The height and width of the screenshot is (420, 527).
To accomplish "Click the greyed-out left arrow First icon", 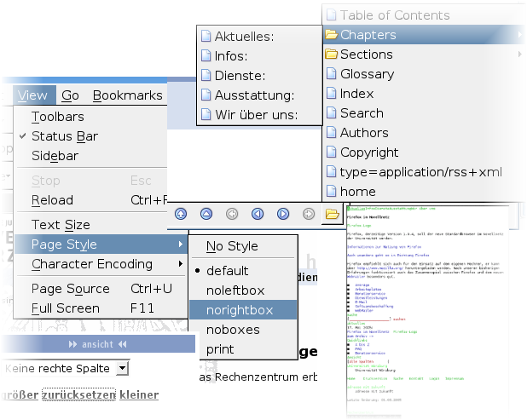I will [232, 214].
